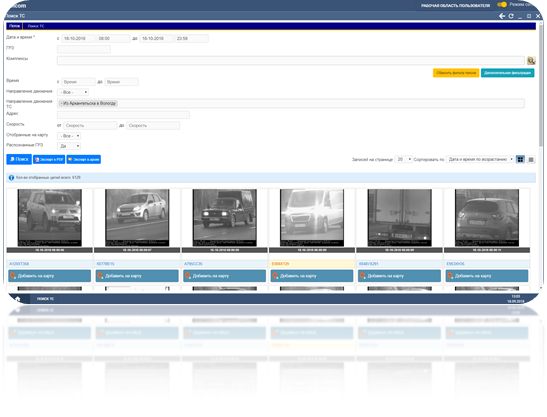
Task: Remove the 'Из Архангельска в Вологду' tag
Action: (x=61, y=103)
